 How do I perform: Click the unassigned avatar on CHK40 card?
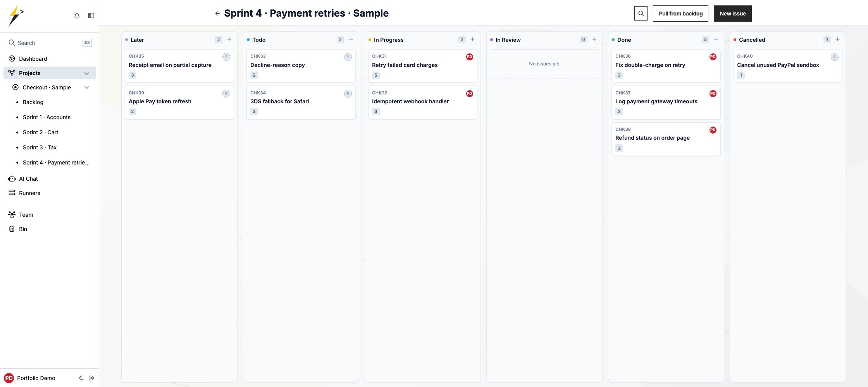(x=835, y=57)
